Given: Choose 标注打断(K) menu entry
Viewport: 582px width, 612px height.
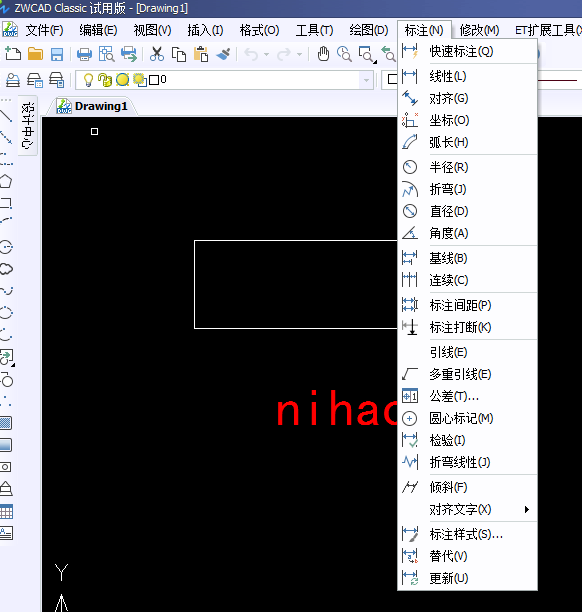Looking at the screenshot, I should 467,327.
